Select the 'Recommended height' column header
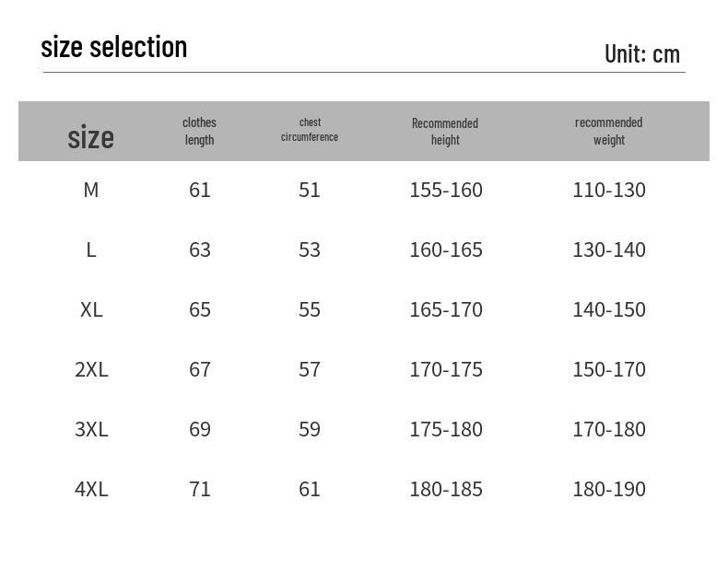This screenshot has width=728, height=569. point(445,132)
